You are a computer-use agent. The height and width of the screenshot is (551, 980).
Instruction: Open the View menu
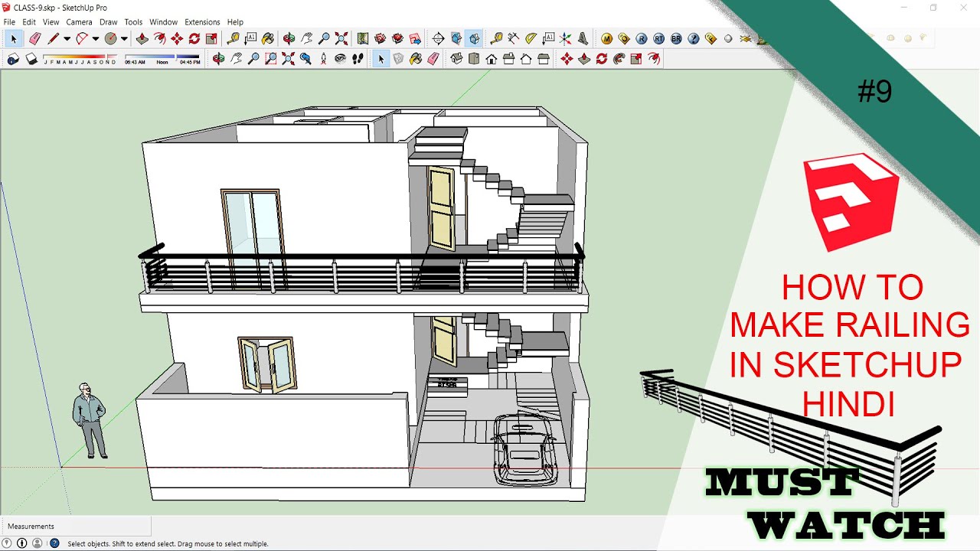[x=51, y=22]
